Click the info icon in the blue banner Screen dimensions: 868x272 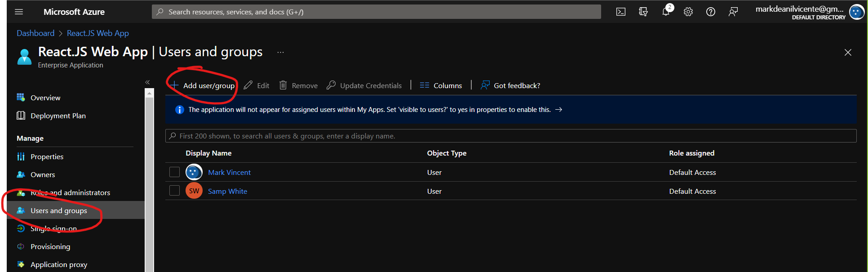(x=180, y=110)
